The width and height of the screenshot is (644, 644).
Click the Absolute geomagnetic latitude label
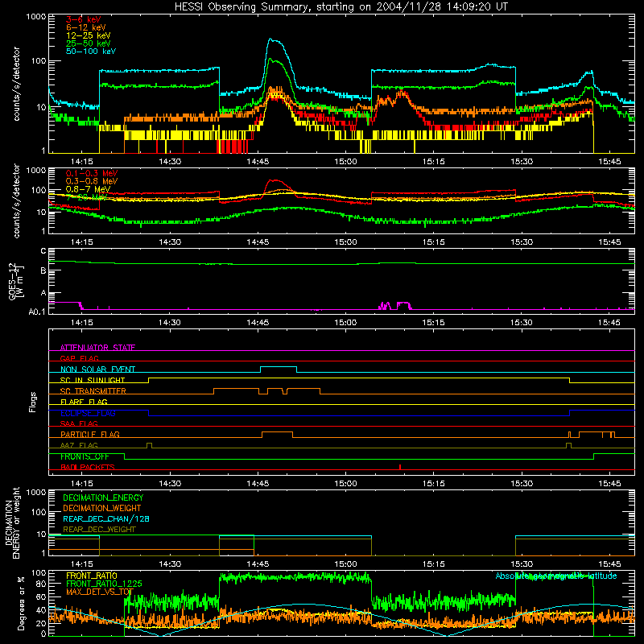556,576
